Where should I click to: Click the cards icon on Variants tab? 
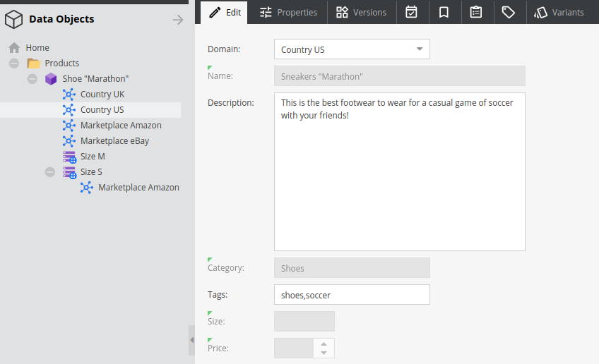click(x=540, y=13)
